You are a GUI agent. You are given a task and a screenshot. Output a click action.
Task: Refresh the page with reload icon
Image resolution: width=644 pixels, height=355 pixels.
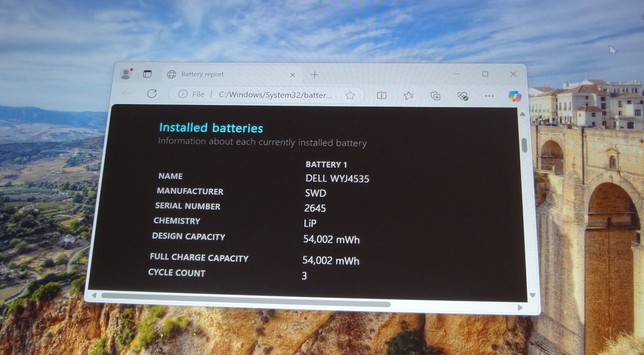coord(152,94)
